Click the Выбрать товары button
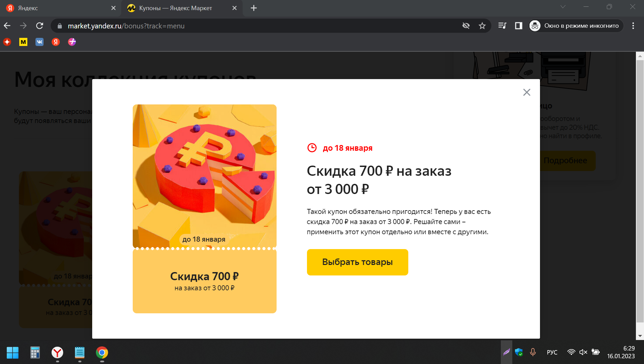644x364 pixels. 357,262
